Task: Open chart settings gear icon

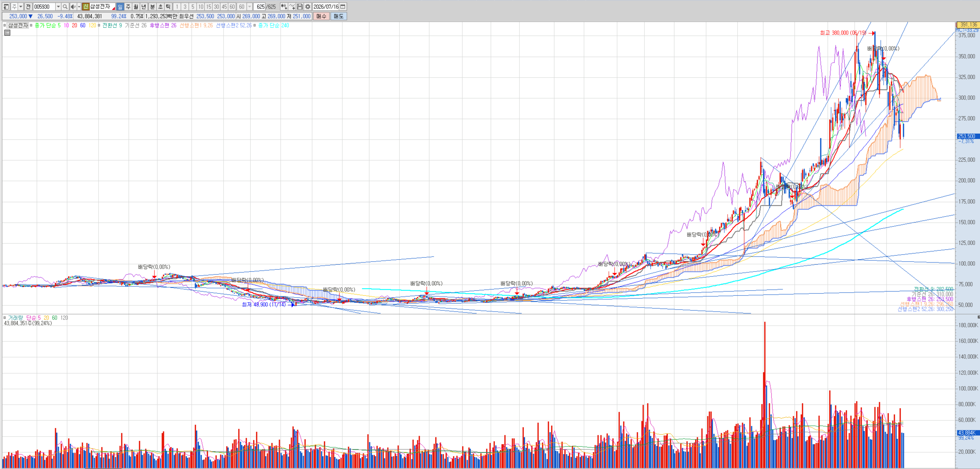Action: [308, 7]
